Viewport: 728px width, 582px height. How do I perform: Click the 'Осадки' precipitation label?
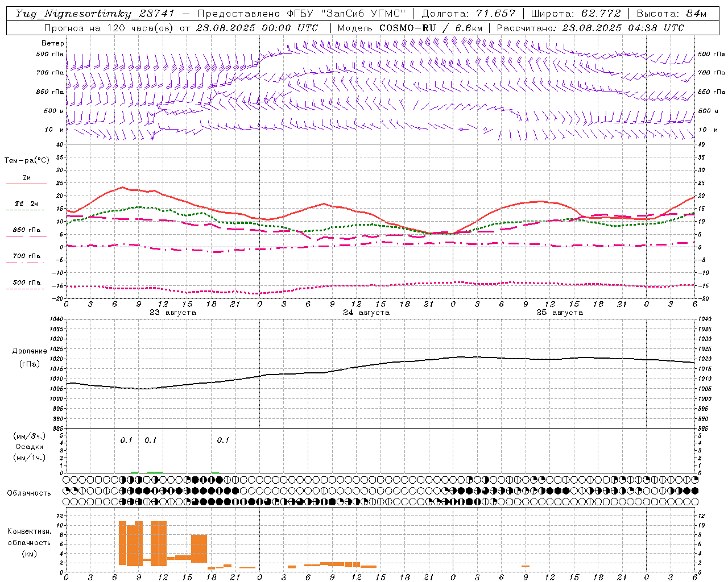(x=30, y=447)
